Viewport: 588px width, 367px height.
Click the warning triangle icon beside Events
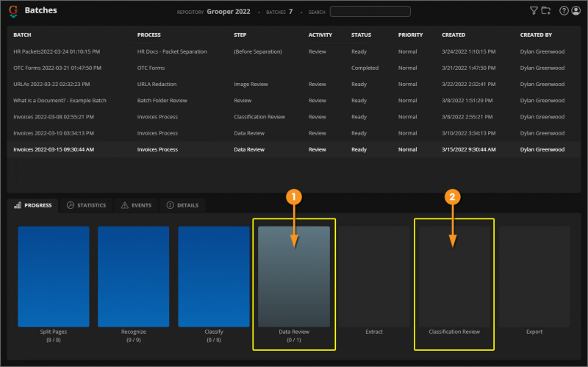point(124,205)
